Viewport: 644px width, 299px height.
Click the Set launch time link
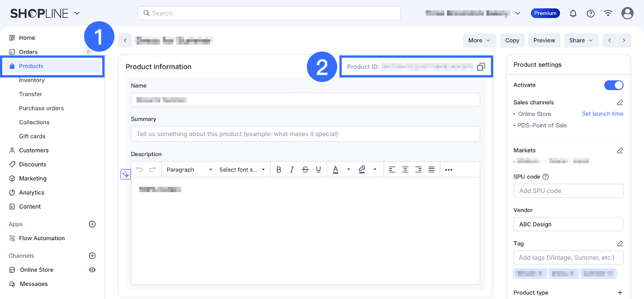(x=603, y=114)
